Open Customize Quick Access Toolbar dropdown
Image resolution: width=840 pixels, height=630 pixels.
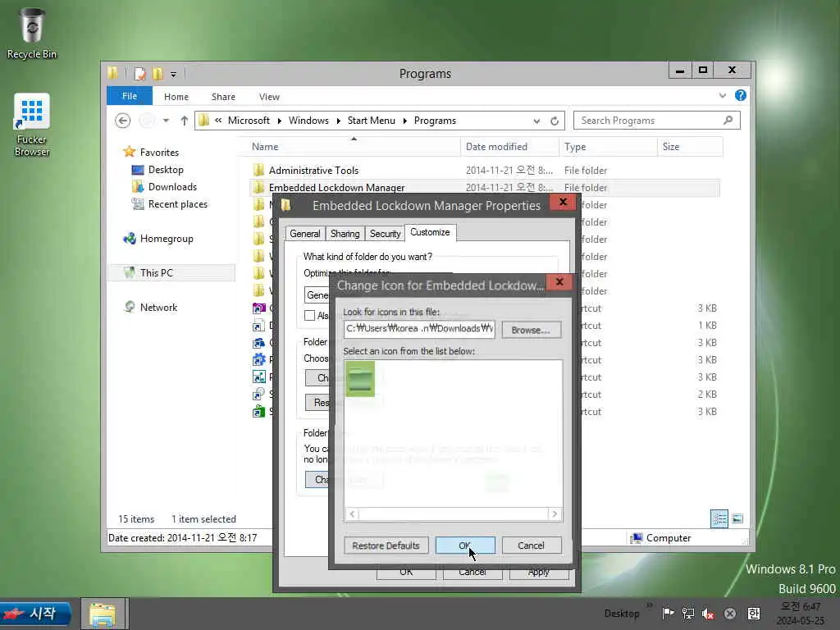pos(174,75)
